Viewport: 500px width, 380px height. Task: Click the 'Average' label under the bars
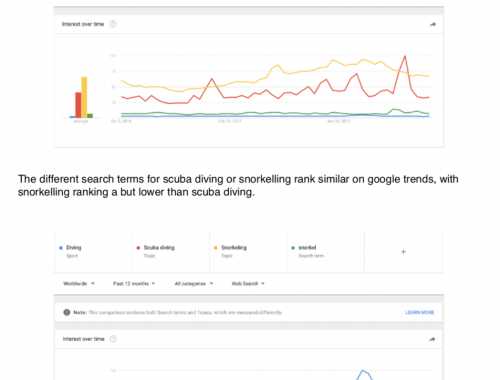pos(81,122)
